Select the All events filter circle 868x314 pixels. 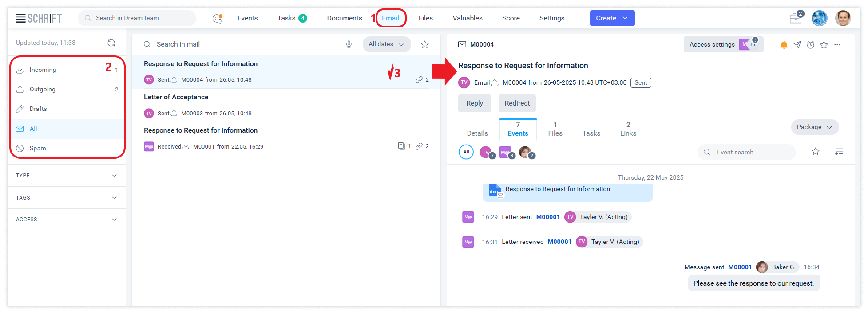click(x=466, y=152)
